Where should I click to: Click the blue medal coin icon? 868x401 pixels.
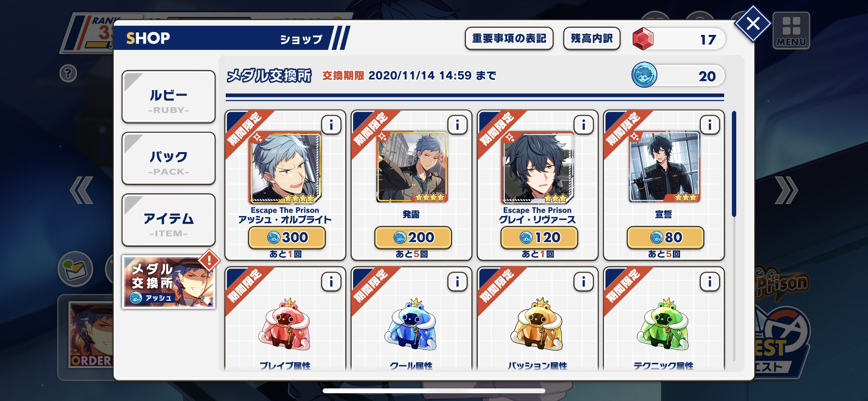pos(644,75)
